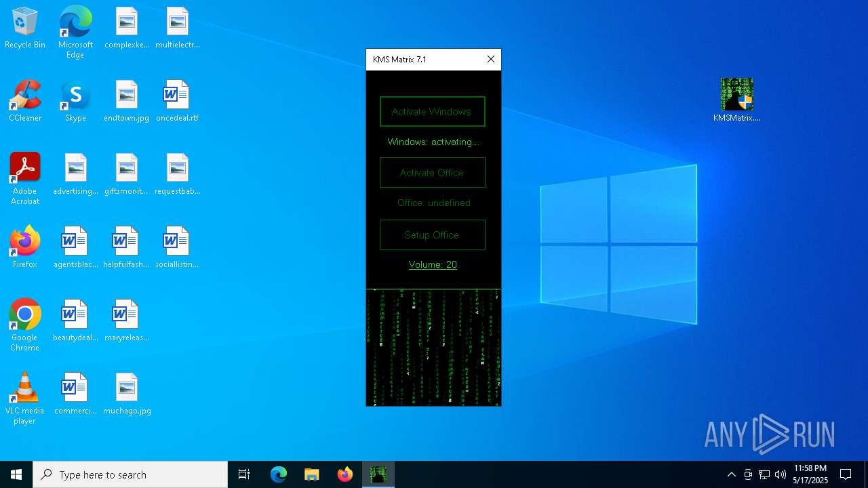
Task: Select the Adobe Acrobat desktop shortcut
Action: 25,179
